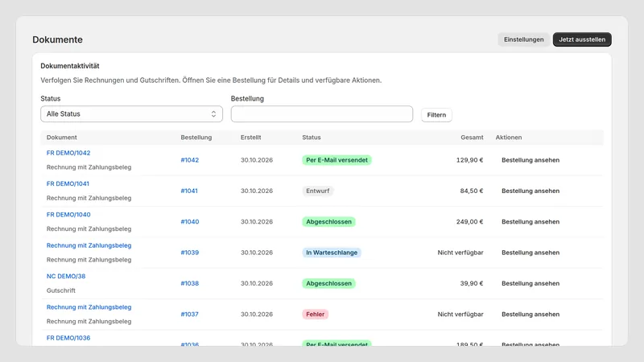Click the total 39,90 €
Image resolution: width=644 pixels, height=362 pixels.
tap(472, 283)
